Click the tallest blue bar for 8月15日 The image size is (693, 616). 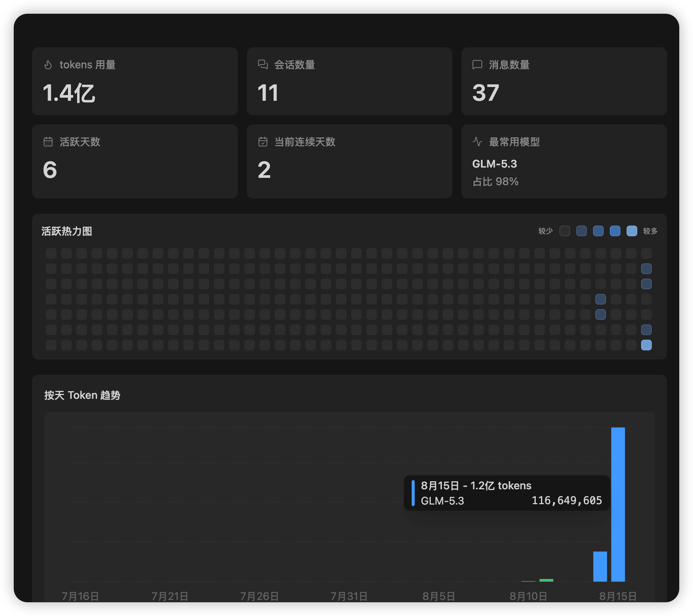pyautogui.click(x=618, y=505)
